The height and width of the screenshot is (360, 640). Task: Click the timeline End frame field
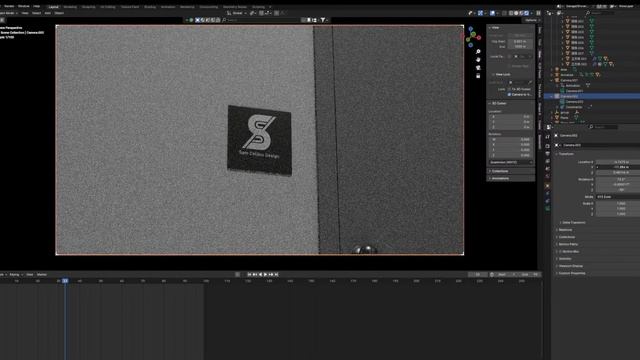tap(528, 275)
